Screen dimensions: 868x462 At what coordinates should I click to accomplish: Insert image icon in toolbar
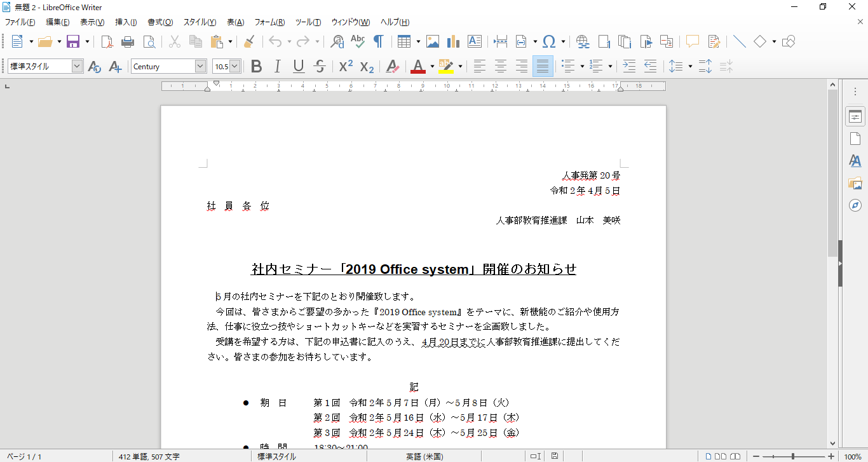433,42
